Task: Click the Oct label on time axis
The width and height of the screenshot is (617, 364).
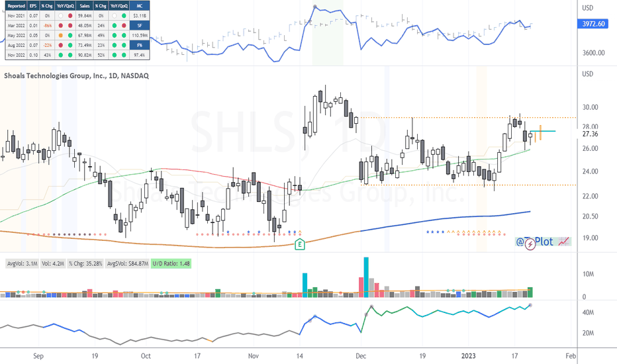Action: click(x=146, y=356)
